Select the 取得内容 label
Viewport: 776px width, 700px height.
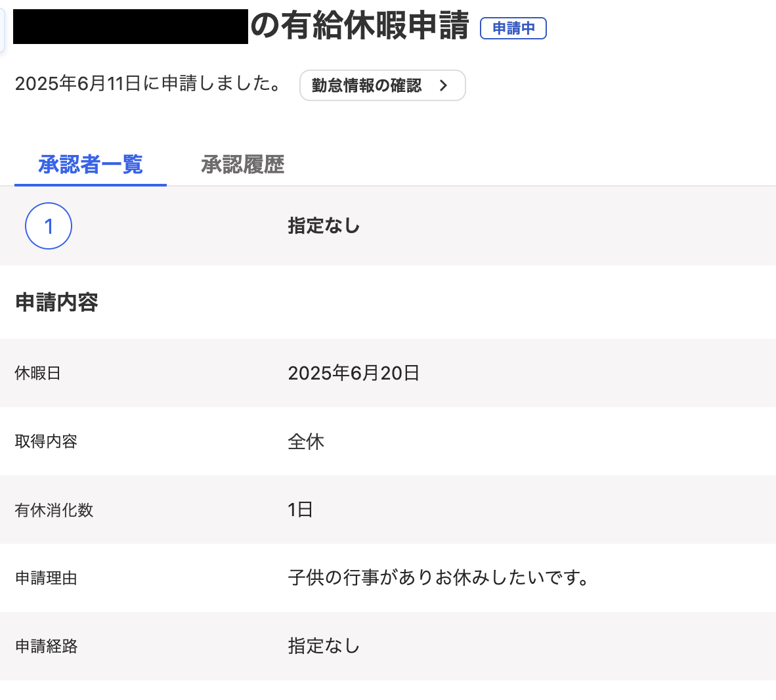click(x=45, y=441)
